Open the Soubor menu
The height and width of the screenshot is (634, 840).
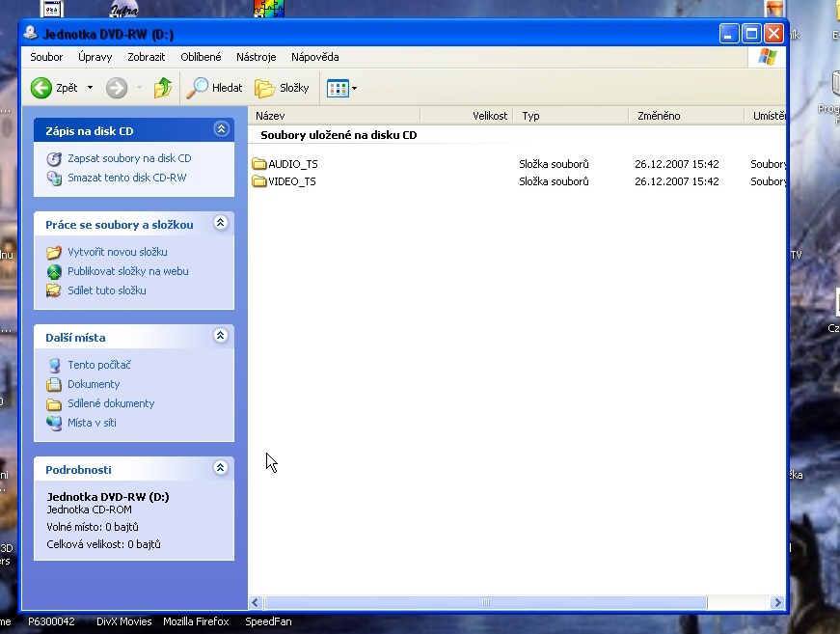point(46,57)
